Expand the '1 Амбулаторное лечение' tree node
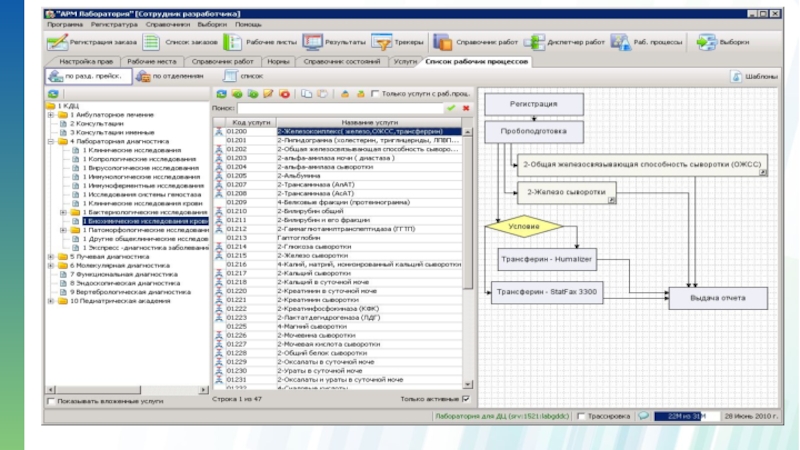 click(51, 114)
